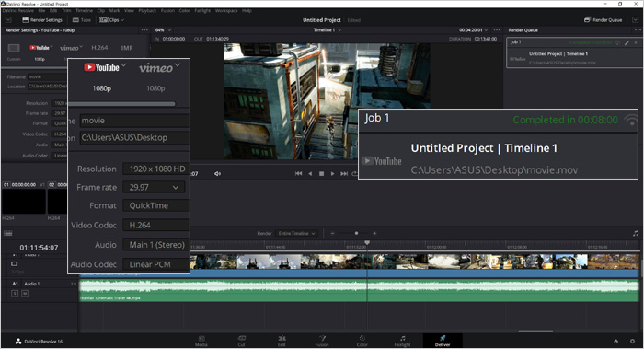Image resolution: width=644 pixels, height=349 pixels.
Task: Open Render range Entire Timeline dropdown
Action: [x=296, y=233]
